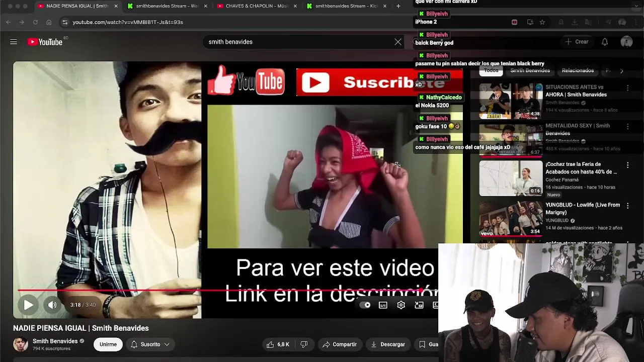Show next filter chips with right chevron
The width and height of the screenshot is (644, 362).
[x=621, y=71]
